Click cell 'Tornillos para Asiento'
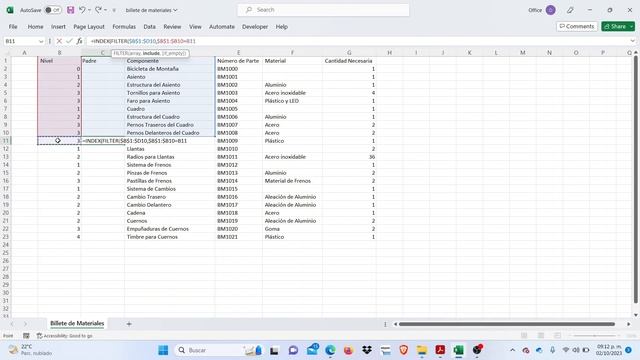The width and height of the screenshot is (640, 360). click(x=169, y=93)
